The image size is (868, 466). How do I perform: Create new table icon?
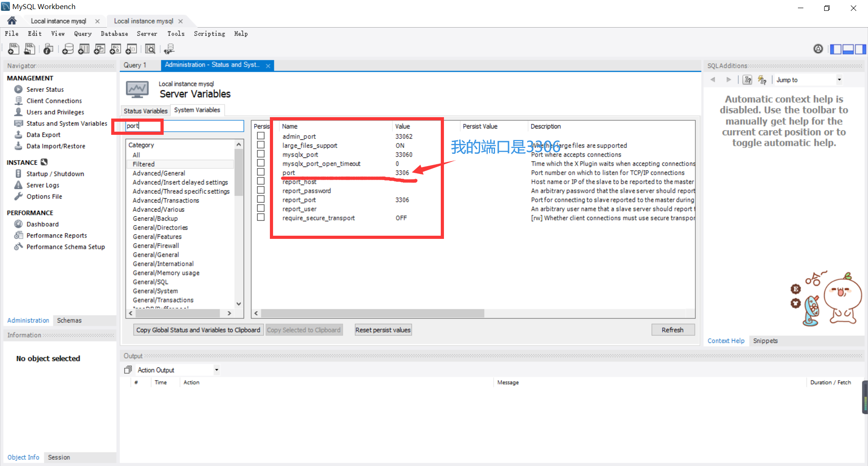(x=84, y=49)
